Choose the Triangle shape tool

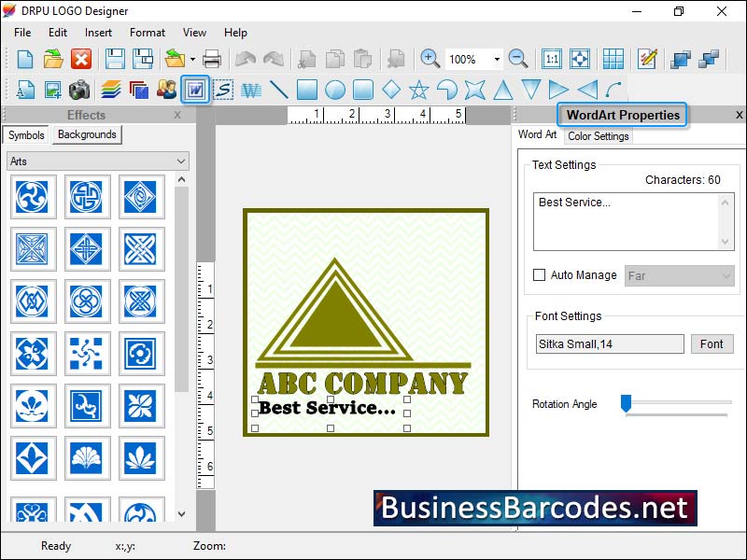tap(502, 90)
